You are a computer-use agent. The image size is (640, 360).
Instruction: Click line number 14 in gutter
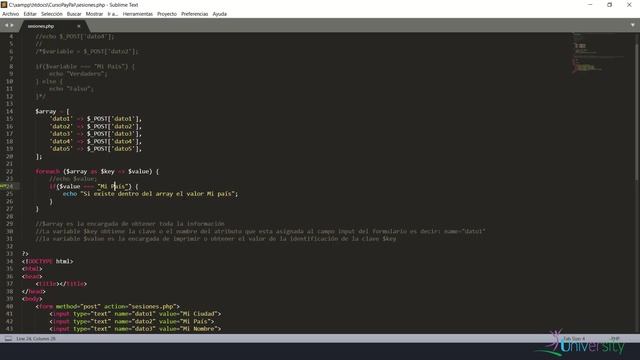[9, 111]
